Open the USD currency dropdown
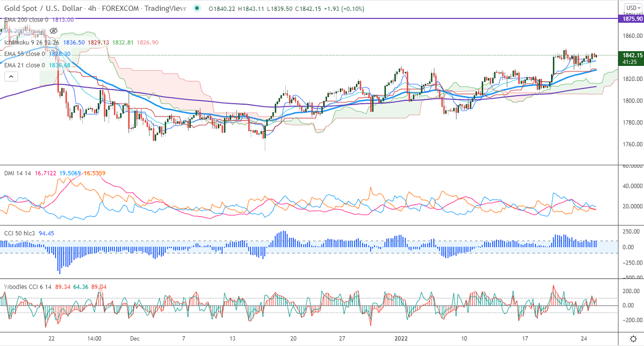The width and height of the screenshot is (644, 347). pyautogui.click(x=632, y=8)
